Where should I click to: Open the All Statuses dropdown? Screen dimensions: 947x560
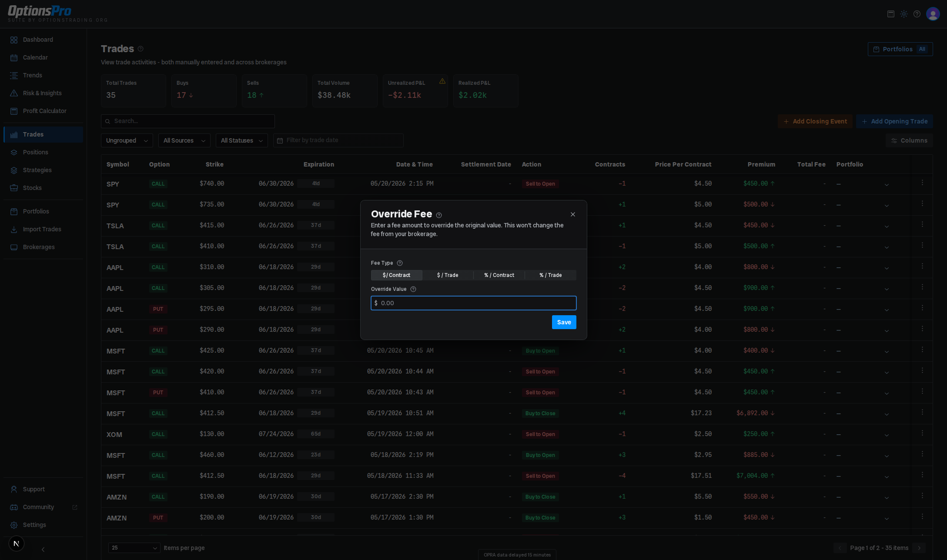[242, 140]
